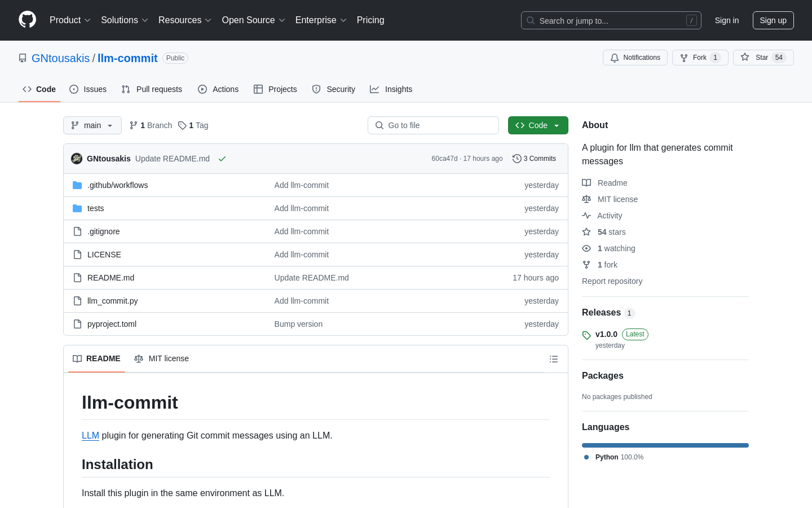The width and height of the screenshot is (812, 508).
Task: Open the Bump version commit message
Action: (298, 324)
